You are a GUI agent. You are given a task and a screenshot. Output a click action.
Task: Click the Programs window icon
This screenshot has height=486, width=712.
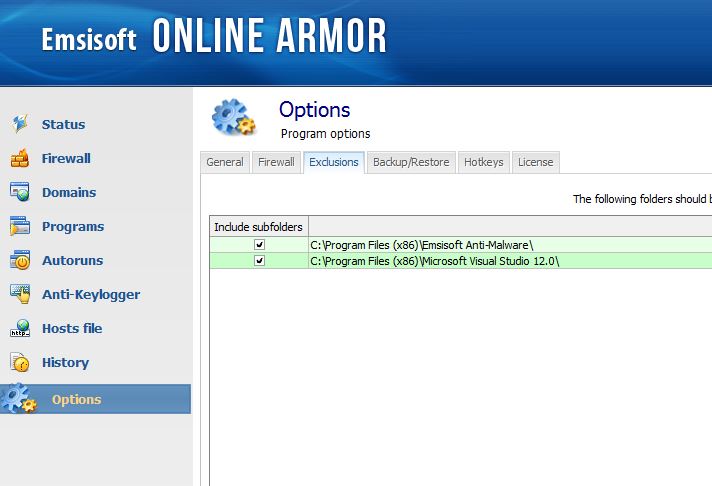(20, 226)
